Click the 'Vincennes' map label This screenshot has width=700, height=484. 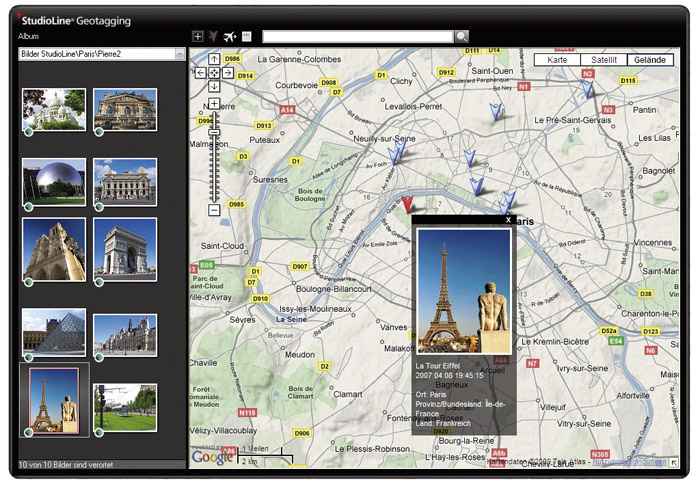click(x=653, y=243)
